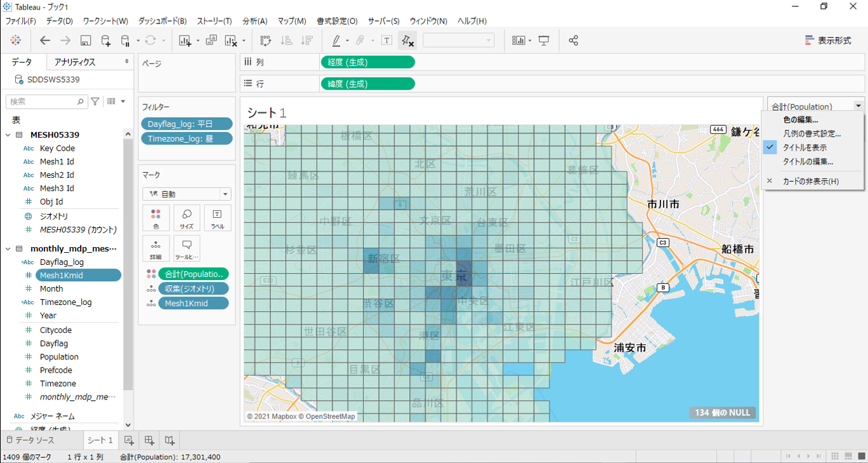Click the filter icon beside the search box

(x=95, y=102)
